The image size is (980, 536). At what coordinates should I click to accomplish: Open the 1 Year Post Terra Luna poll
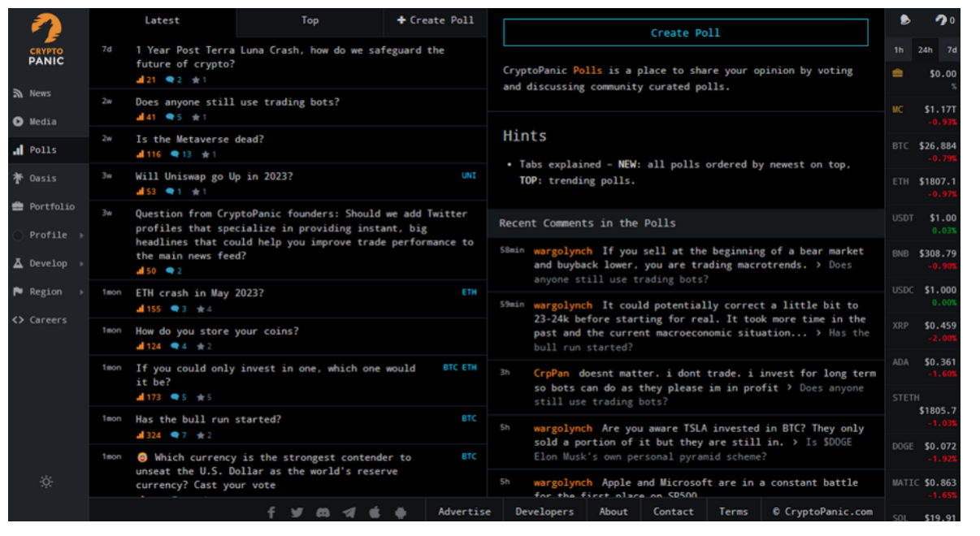290,57
